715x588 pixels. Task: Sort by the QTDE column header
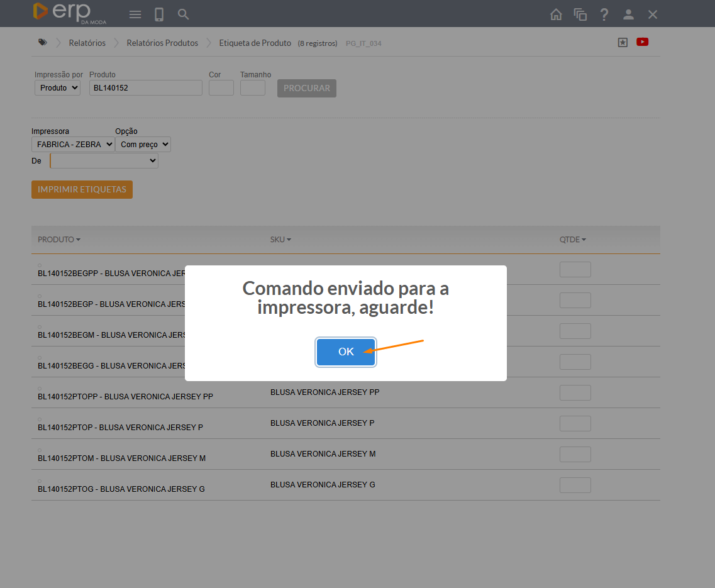[x=572, y=240]
